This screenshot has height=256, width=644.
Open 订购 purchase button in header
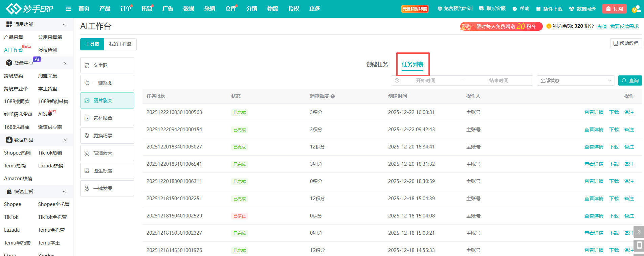(x=614, y=9)
